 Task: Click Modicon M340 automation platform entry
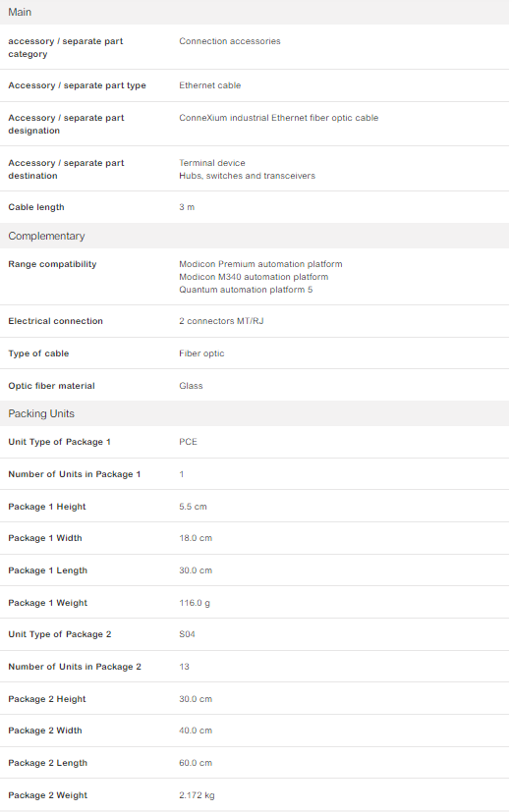coord(254,277)
